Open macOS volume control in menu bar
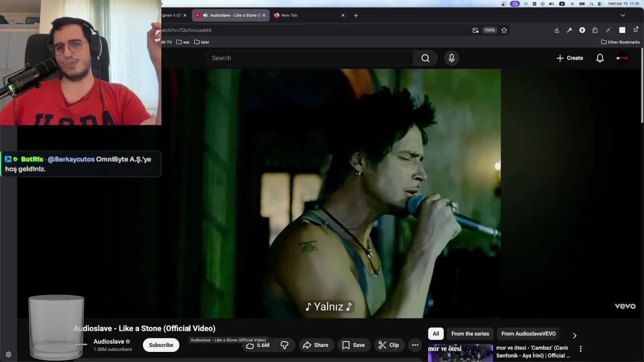The height and width of the screenshot is (362, 644). [551, 4]
